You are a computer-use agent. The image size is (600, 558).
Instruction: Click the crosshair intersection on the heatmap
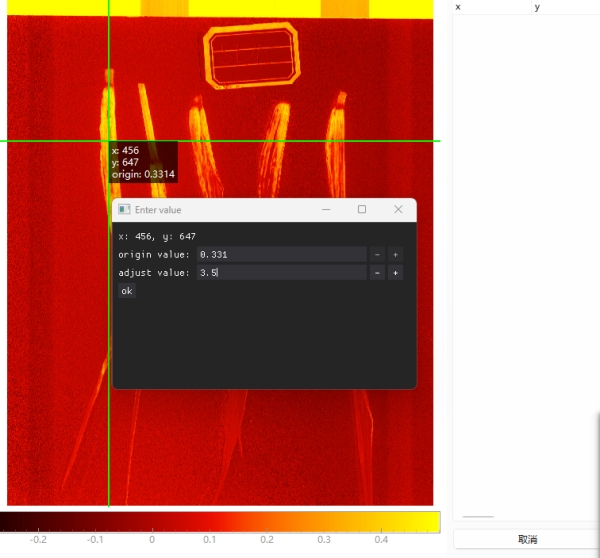[108, 141]
